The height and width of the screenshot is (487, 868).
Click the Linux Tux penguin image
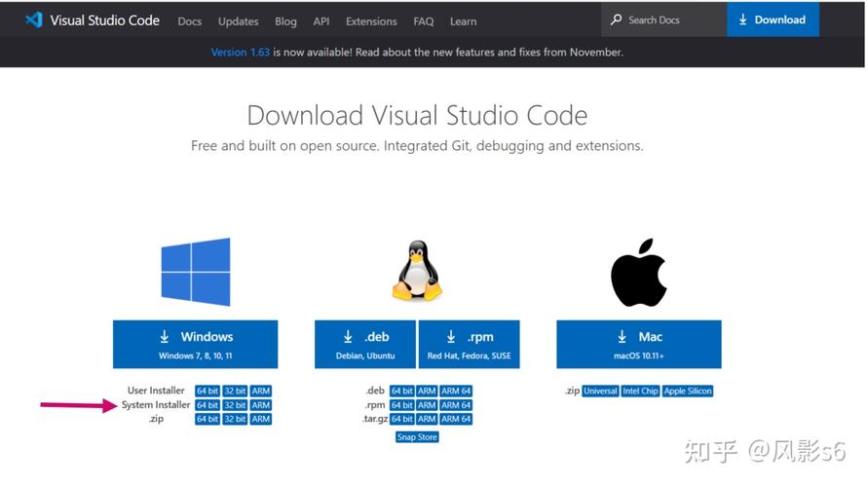(417, 271)
